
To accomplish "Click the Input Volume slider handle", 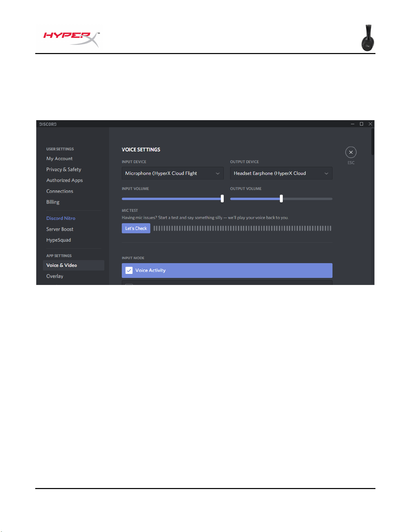I will pyautogui.click(x=222, y=199).
